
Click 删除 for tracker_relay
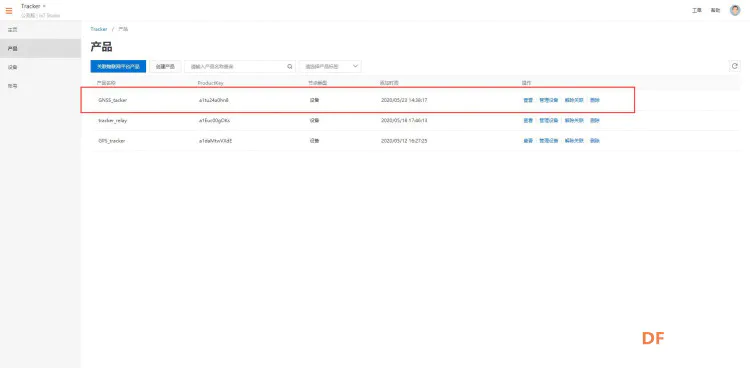tap(595, 121)
